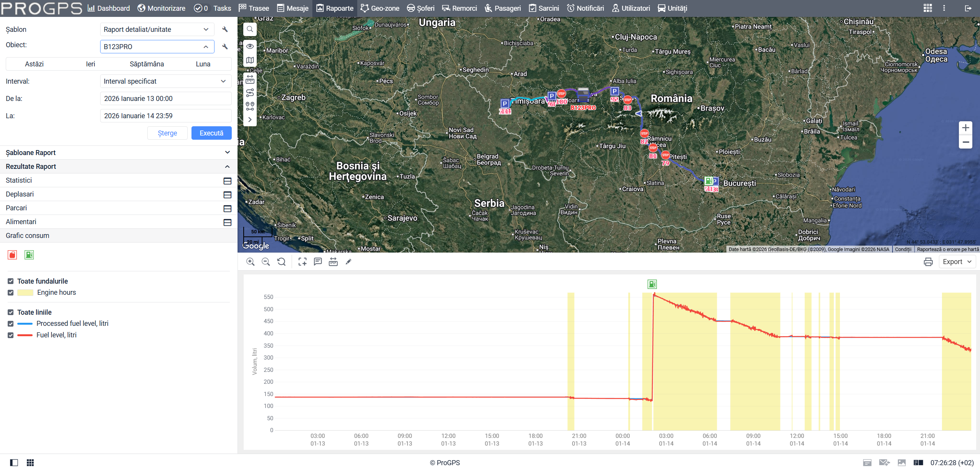Uncheck Engine hours background checkbox

click(x=11, y=292)
